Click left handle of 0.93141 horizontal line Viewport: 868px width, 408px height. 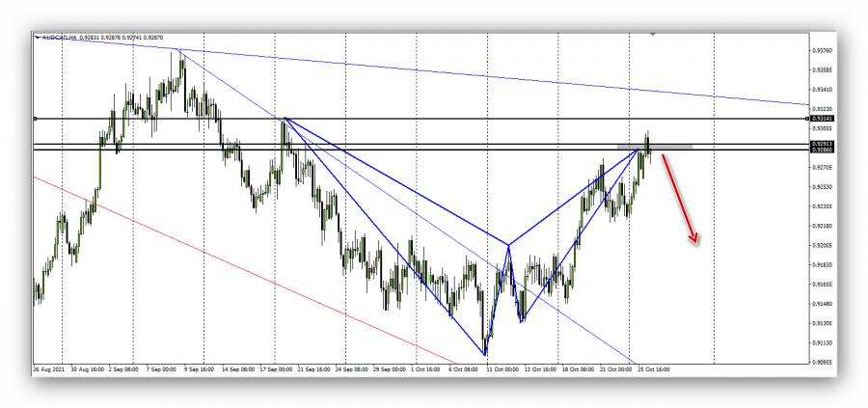36,119
